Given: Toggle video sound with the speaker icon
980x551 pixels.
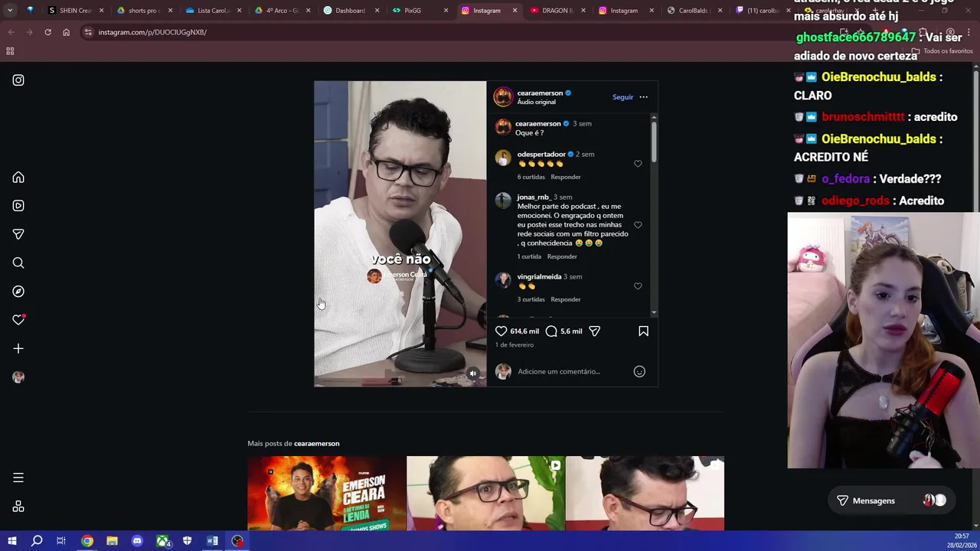Looking at the screenshot, I should pos(472,373).
